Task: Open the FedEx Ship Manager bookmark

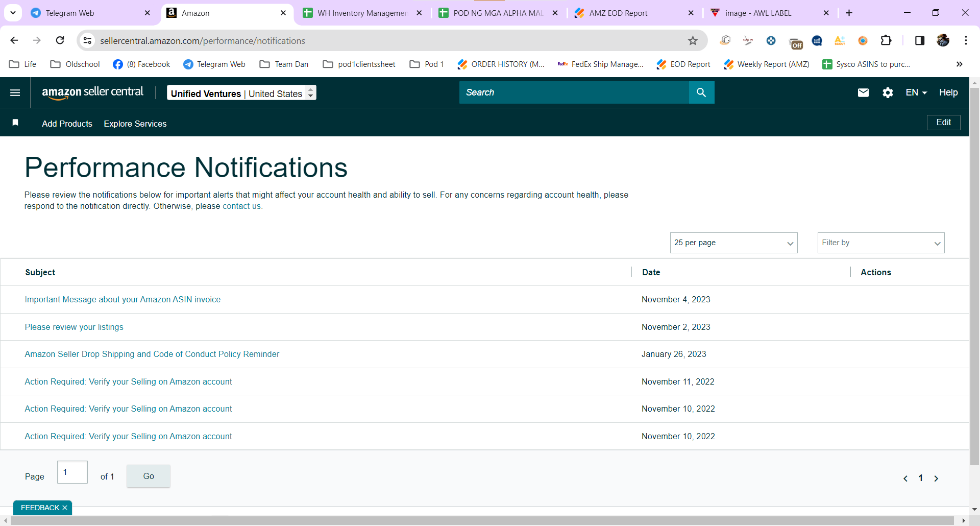Action: tap(601, 64)
